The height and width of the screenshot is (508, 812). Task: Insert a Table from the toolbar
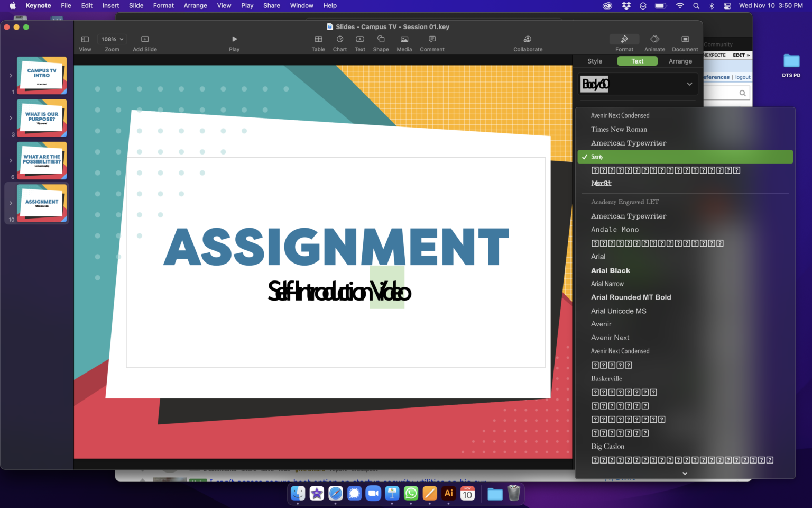(318, 39)
